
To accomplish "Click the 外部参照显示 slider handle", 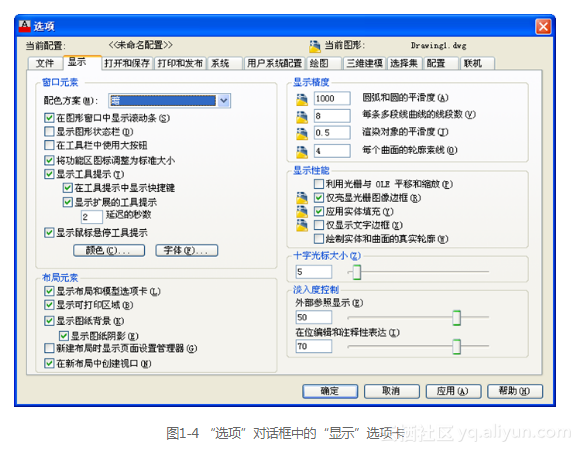I will tap(457, 318).
